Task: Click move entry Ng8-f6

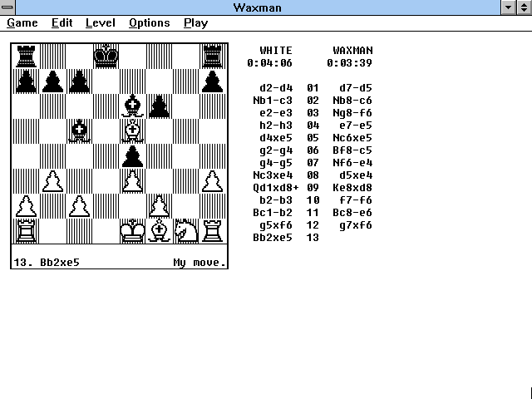Action: click(x=352, y=113)
